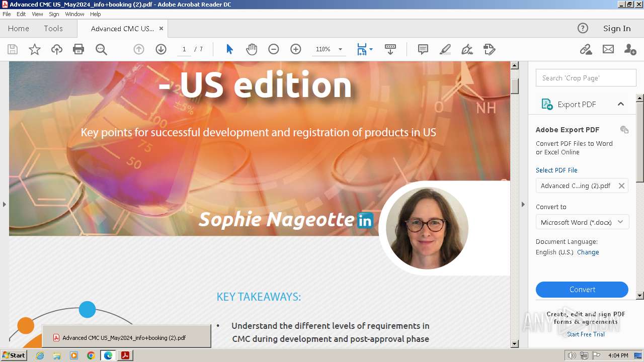Copy icon next to Adobe Export PDF
Image resolution: width=644 pixels, height=362 pixels.
pos(624,130)
